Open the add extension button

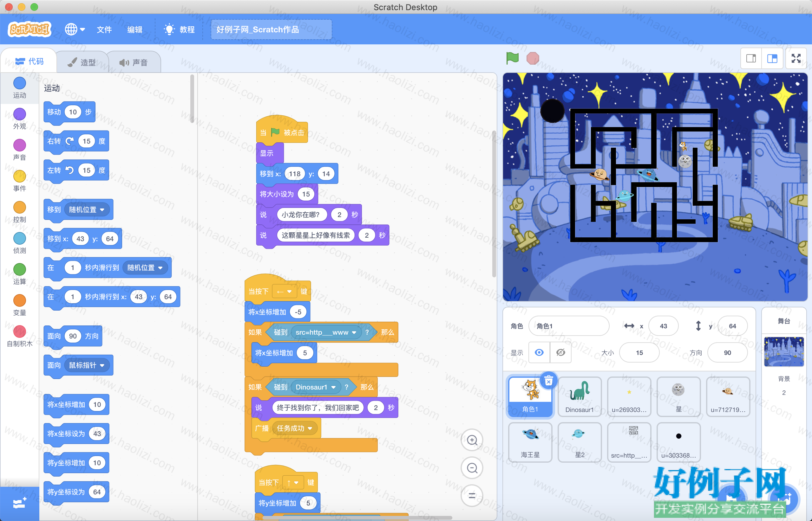(x=19, y=503)
